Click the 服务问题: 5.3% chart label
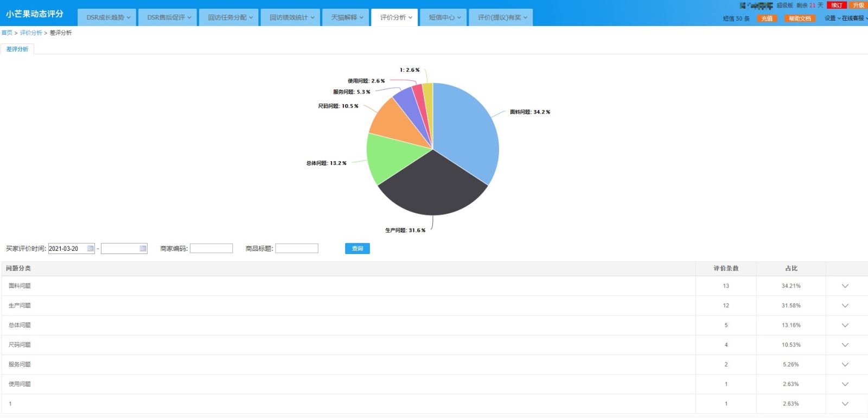 [352, 92]
